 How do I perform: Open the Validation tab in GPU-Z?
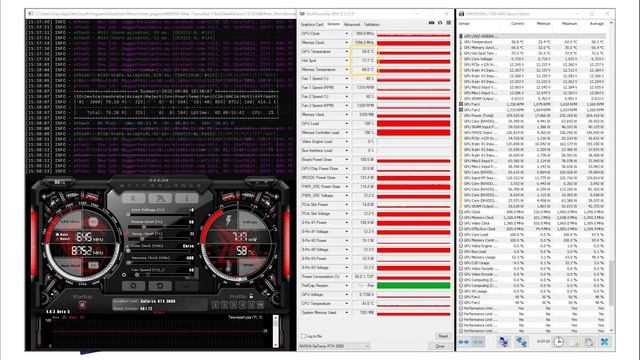[372, 24]
